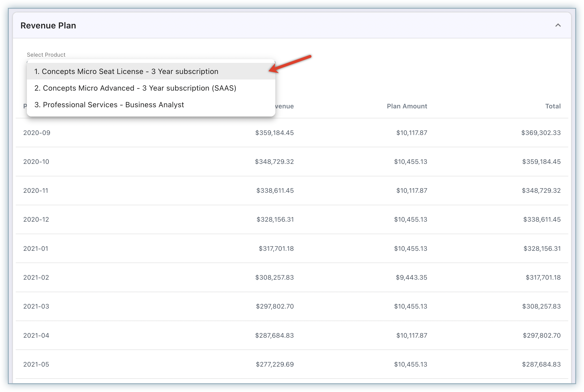Click the $287,684.83 revenue in 2021-04 row

point(274,336)
